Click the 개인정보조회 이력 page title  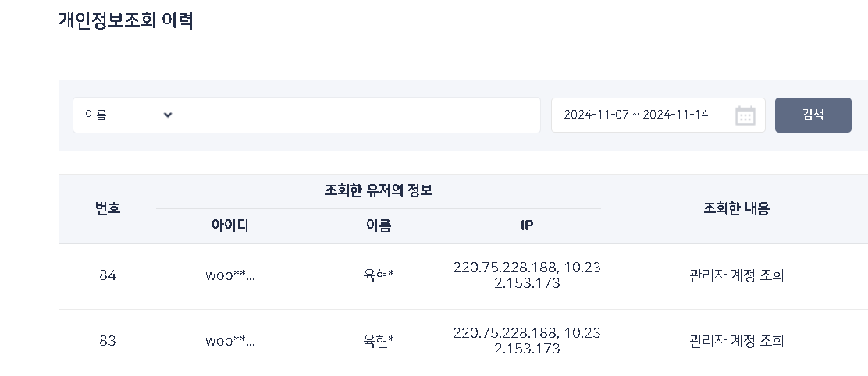point(126,21)
